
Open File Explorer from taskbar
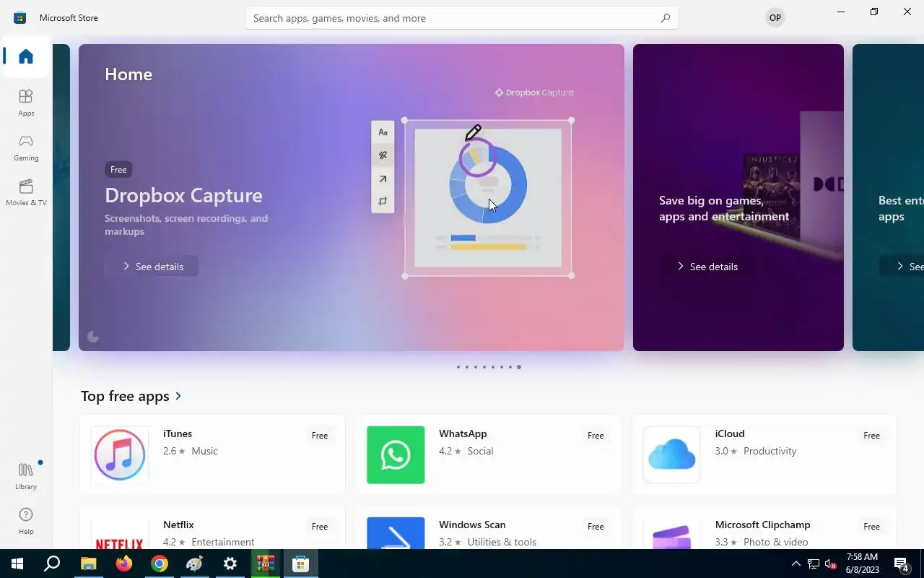[x=88, y=564]
